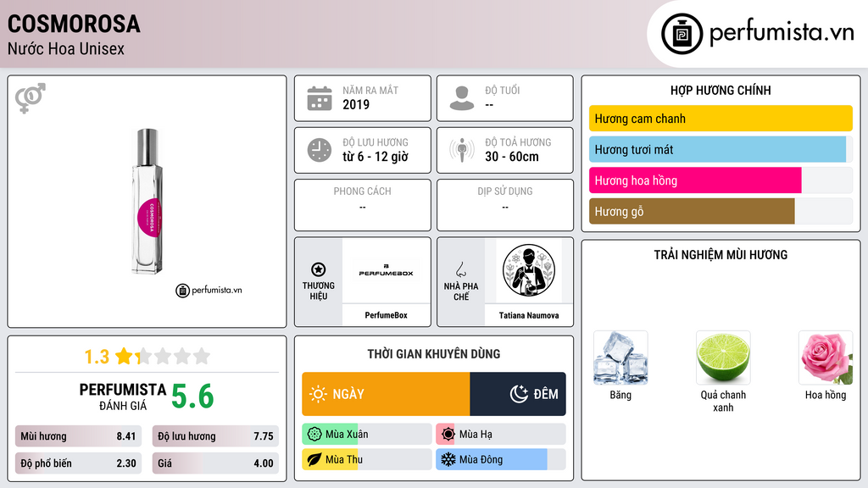Click the Phong cách style box

pos(363,205)
